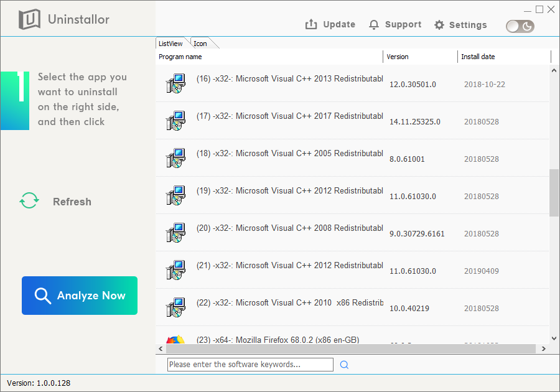Select the installer icon for program (17)

coord(175,121)
